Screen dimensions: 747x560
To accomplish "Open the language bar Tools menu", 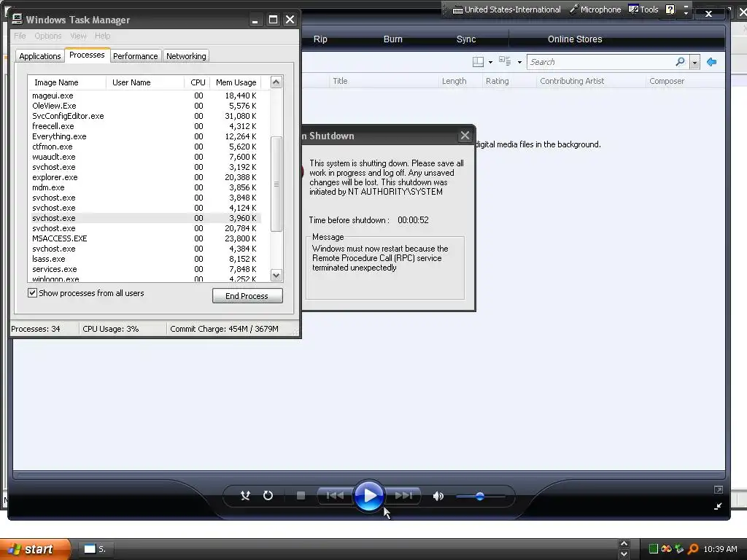I will (x=643, y=9).
